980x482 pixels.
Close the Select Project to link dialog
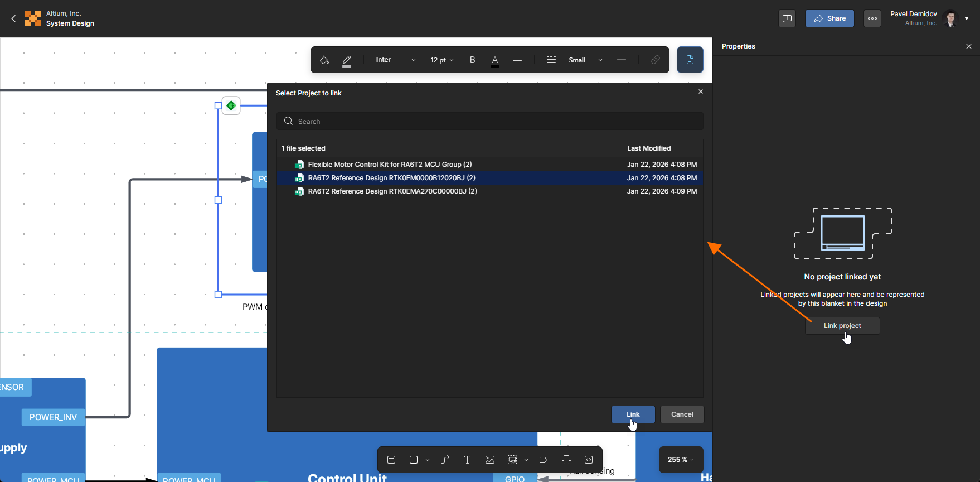(x=701, y=91)
